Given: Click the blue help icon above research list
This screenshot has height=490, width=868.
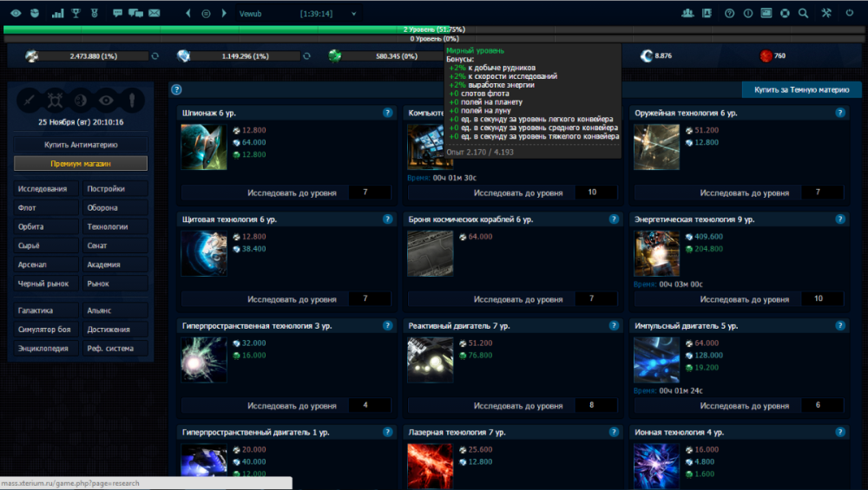Looking at the screenshot, I should click(176, 89).
